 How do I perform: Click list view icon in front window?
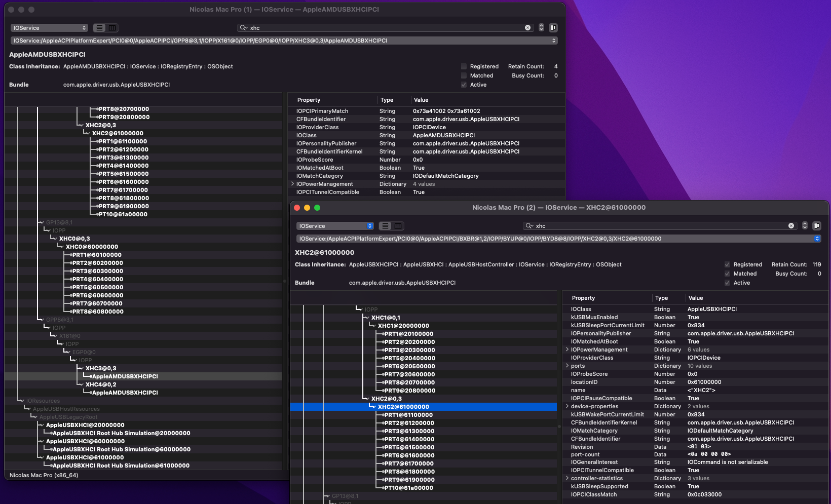[x=386, y=226]
